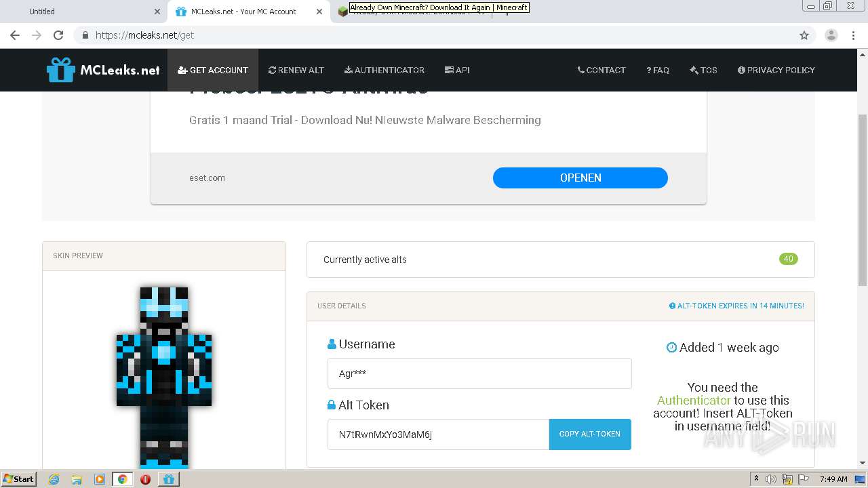868x488 pixels.
Task: Open the AUTHENTICATOR nav item
Action: (x=384, y=70)
